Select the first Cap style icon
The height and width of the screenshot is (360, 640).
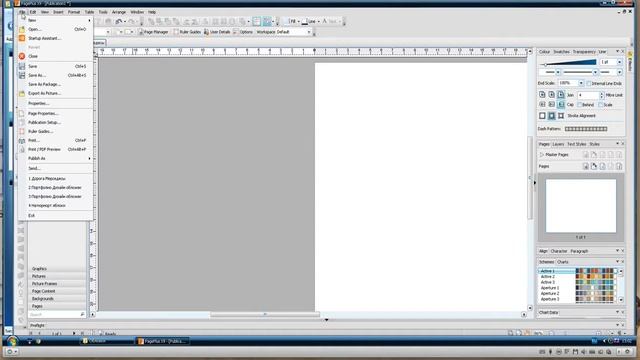pyautogui.click(x=542, y=104)
